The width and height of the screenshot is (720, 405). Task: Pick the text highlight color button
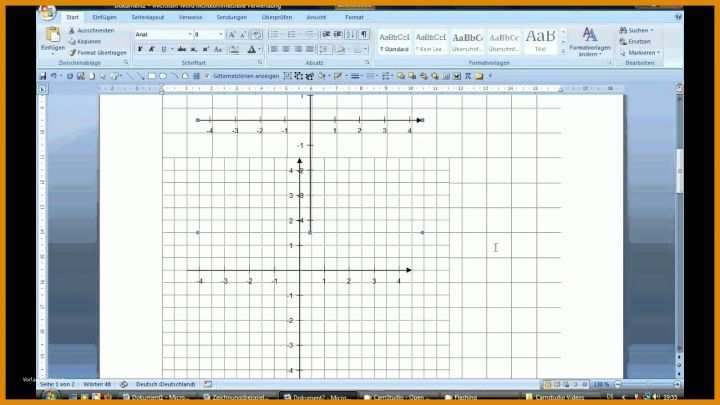pos(234,49)
